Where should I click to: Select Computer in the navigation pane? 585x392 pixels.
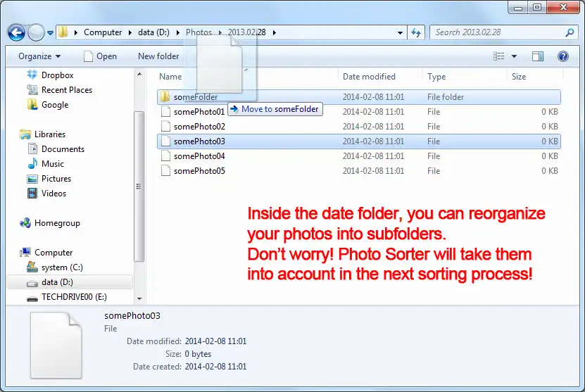54,253
